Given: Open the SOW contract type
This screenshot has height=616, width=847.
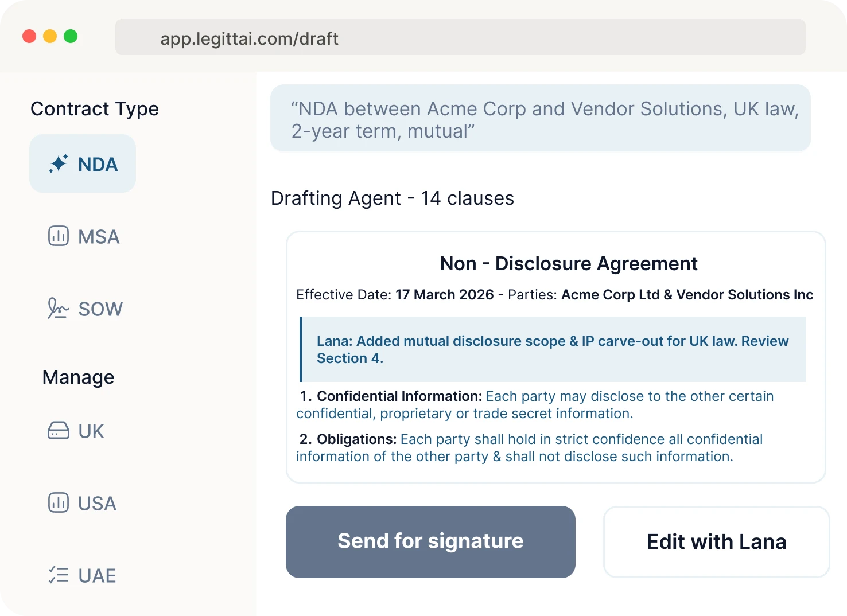Looking at the screenshot, I should pos(100,309).
